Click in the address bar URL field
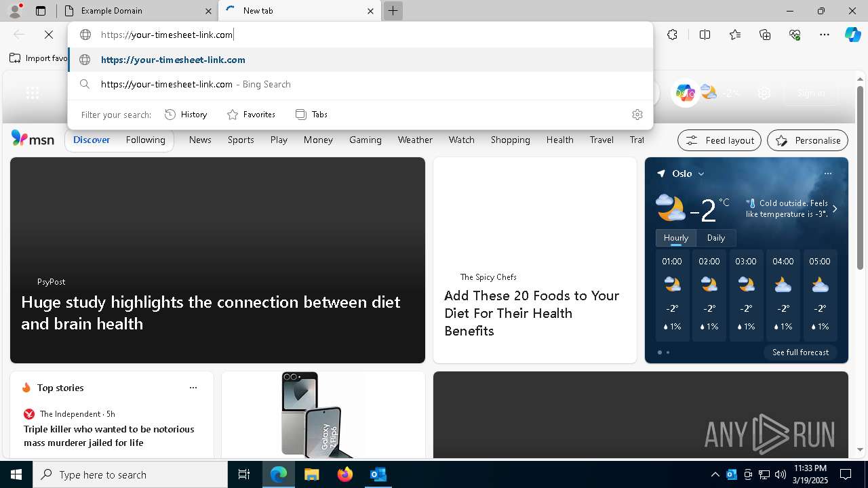 360,35
